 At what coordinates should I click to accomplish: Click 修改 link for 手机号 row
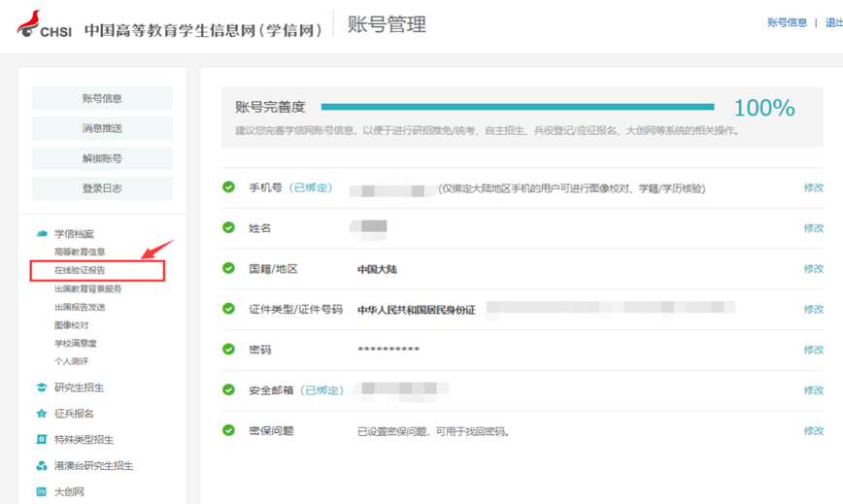pos(814,187)
